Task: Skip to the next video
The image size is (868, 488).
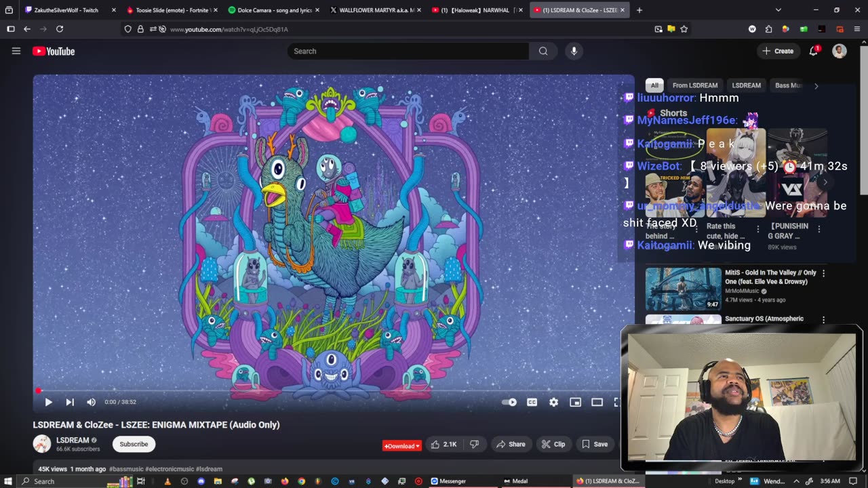Action: pos(70,402)
